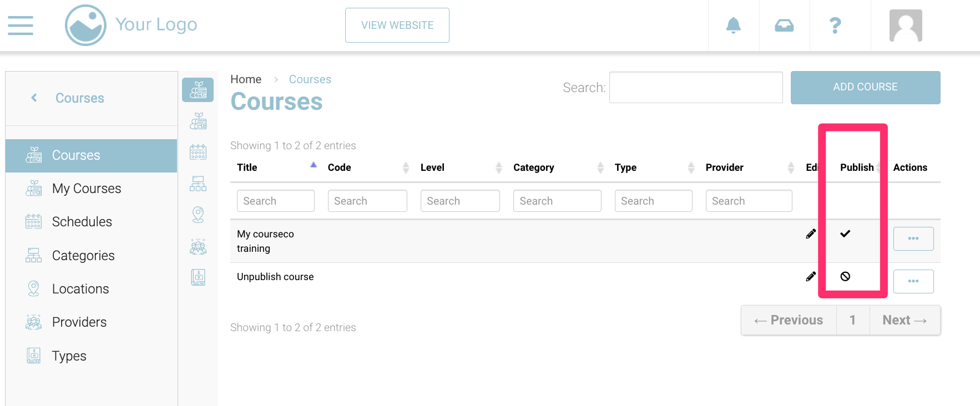This screenshot has width=980, height=406.
Task: Open actions menu for Unpublish course
Action: [x=913, y=281]
